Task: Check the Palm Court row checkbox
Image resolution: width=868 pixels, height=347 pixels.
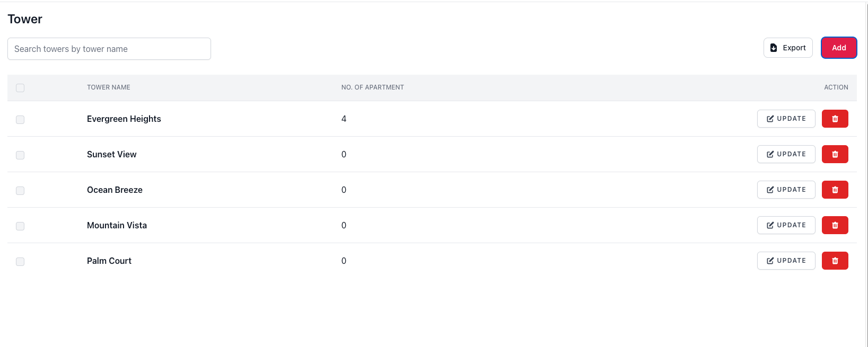Action: pos(20,262)
